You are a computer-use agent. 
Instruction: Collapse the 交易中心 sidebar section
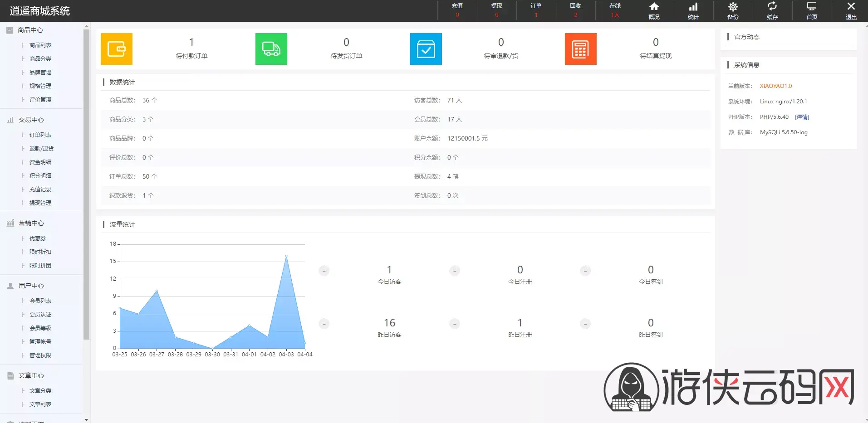tap(31, 120)
